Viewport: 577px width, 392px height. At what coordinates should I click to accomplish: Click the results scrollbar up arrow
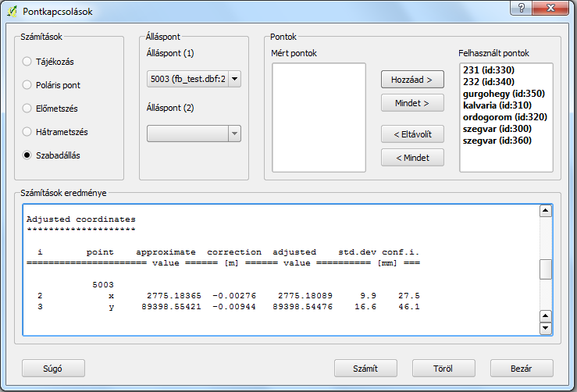point(546,211)
